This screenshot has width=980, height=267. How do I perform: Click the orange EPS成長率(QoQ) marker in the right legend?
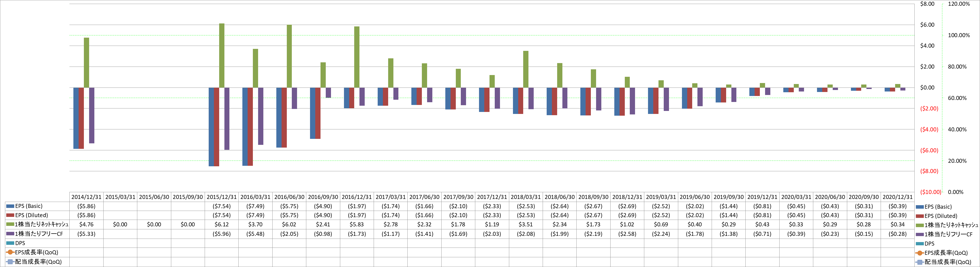tap(920, 253)
